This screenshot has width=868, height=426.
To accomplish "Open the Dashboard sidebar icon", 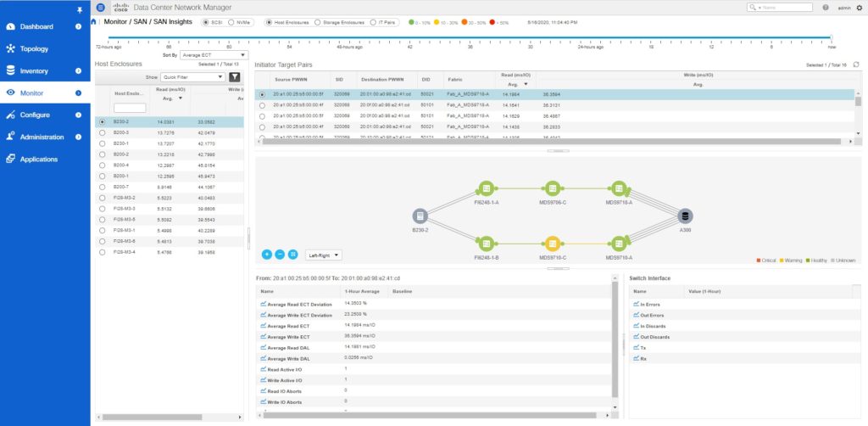I will [x=10, y=26].
